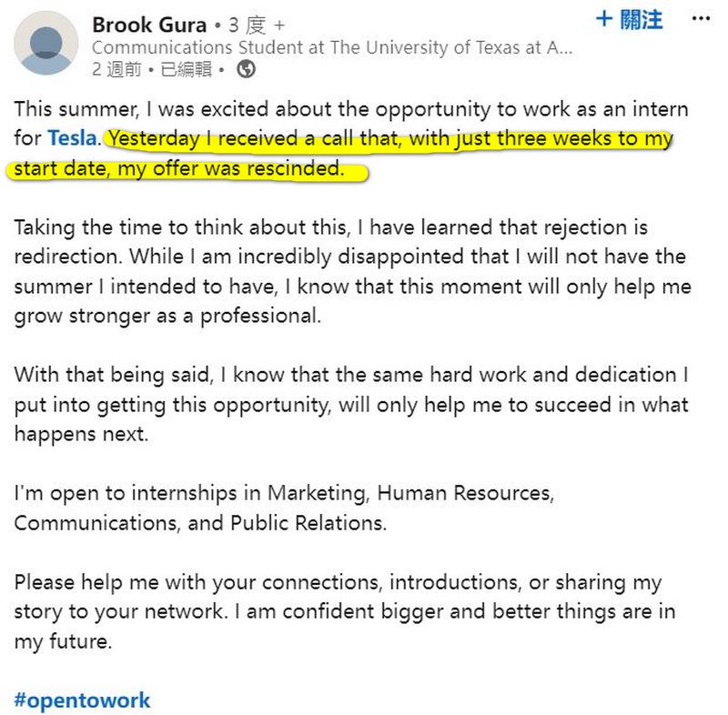Click the 3 度 connection degree label
This screenshot has width=728, height=715.
tap(247, 25)
